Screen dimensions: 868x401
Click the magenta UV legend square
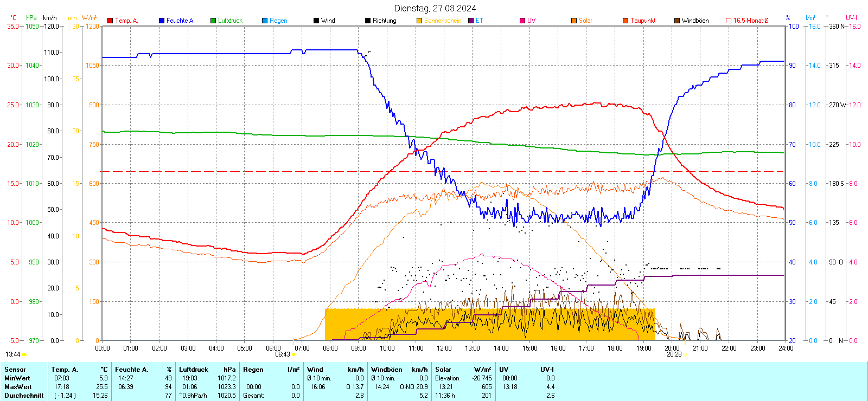[x=522, y=21]
